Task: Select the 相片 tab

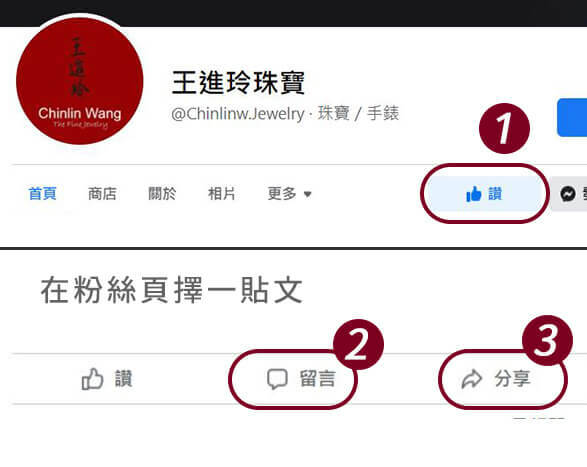Action: pos(222,194)
